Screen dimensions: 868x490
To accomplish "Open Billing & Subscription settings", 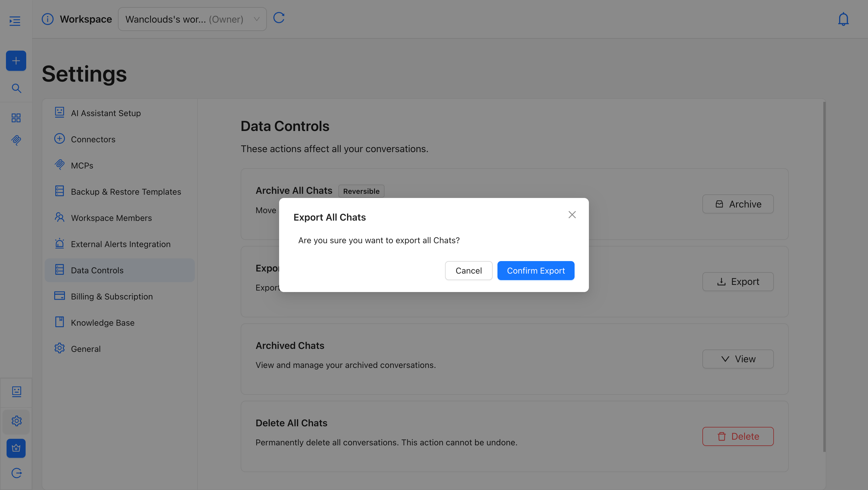I will [x=111, y=297].
